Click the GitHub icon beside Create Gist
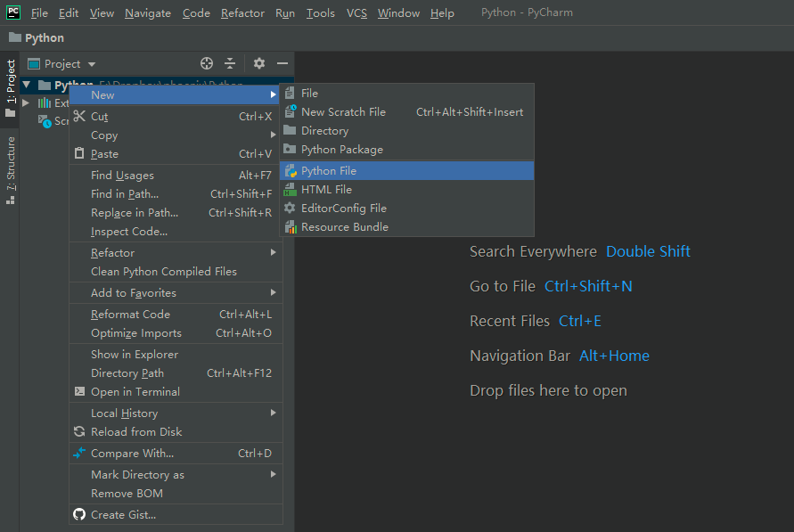The height and width of the screenshot is (532, 794). (x=79, y=514)
